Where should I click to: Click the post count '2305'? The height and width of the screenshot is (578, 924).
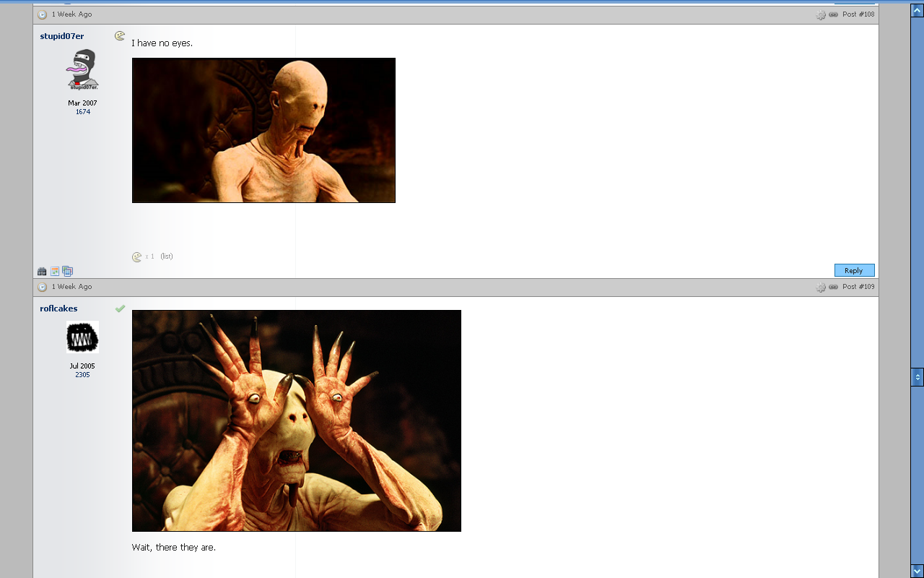click(82, 375)
